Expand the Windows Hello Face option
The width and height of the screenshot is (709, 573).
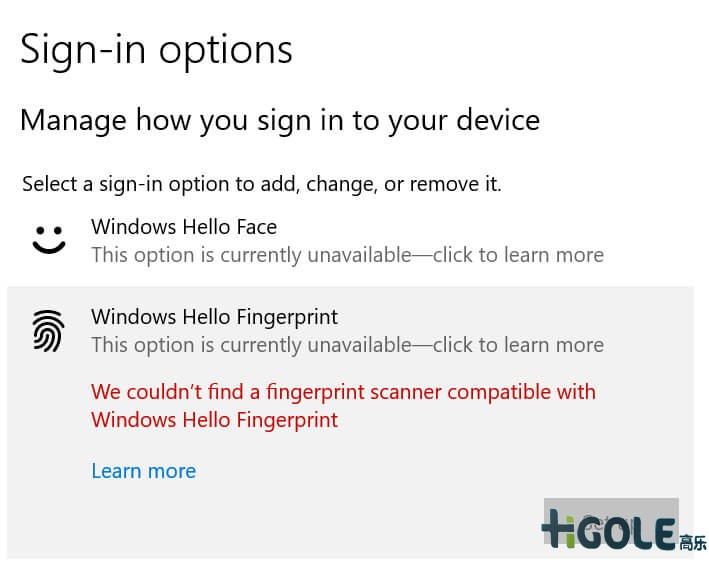click(x=184, y=228)
